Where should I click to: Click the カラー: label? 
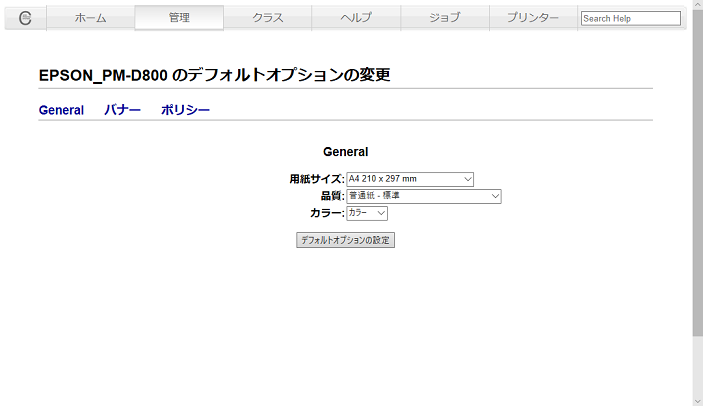point(327,213)
